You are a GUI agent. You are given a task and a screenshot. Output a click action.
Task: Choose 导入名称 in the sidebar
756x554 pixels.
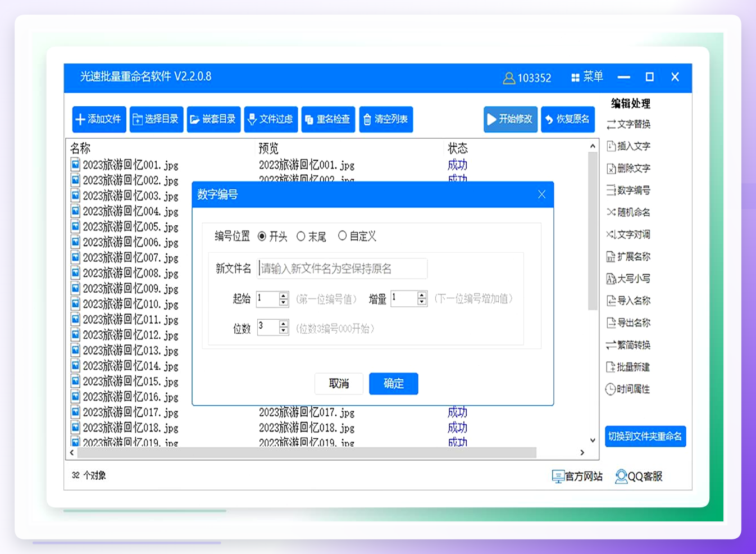click(629, 301)
